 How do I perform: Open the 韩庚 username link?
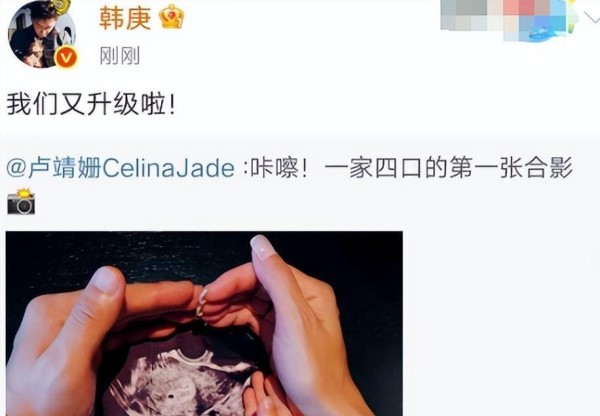coord(125,18)
